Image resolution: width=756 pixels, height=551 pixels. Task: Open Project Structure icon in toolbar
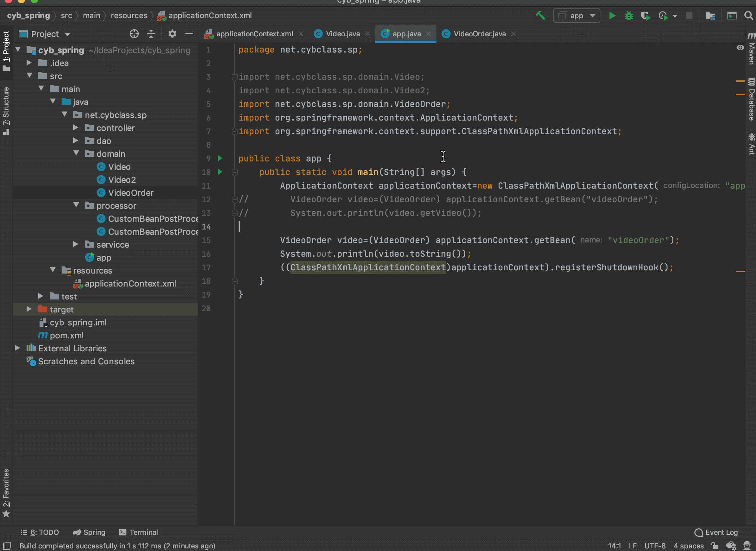click(710, 16)
